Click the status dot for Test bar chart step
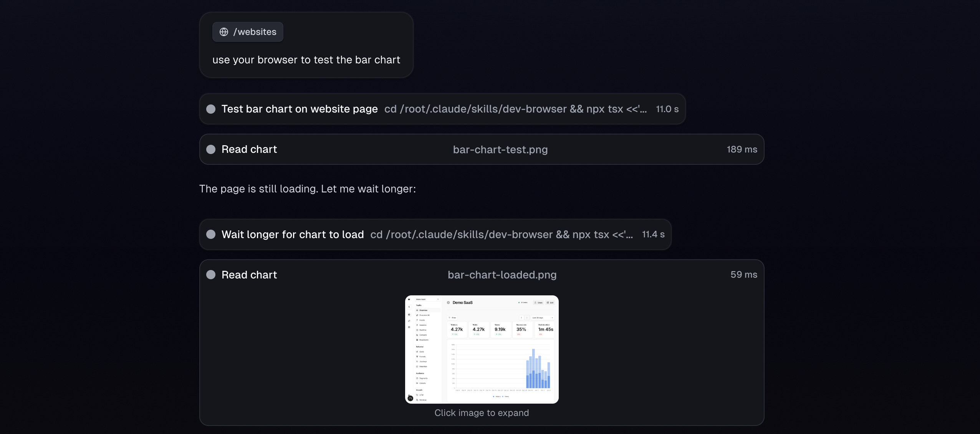The height and width of the screenshot is (434, 980). [211, 109]
